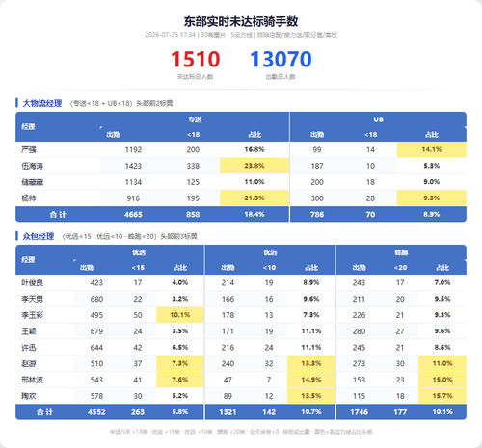
Task: Click the 优远 column group header
Action: (270, 252)
